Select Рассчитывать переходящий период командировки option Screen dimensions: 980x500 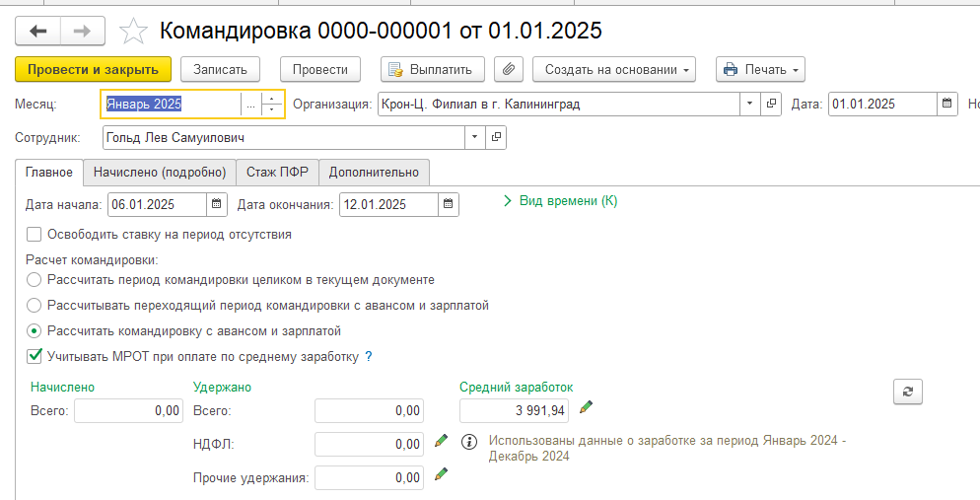coord(35,306)
